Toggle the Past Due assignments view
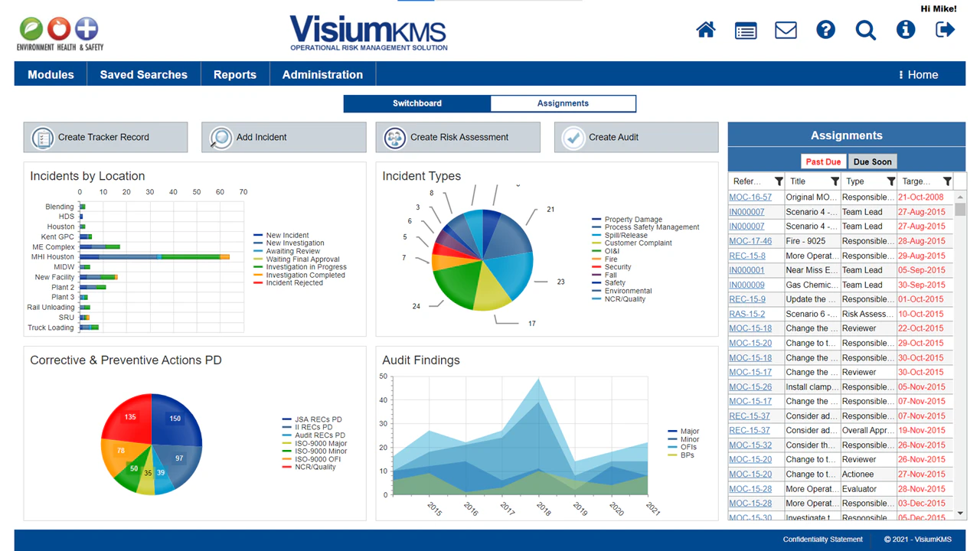Image resolution: width=980 pixels, height=551 pixels. (x=823, y=161)
